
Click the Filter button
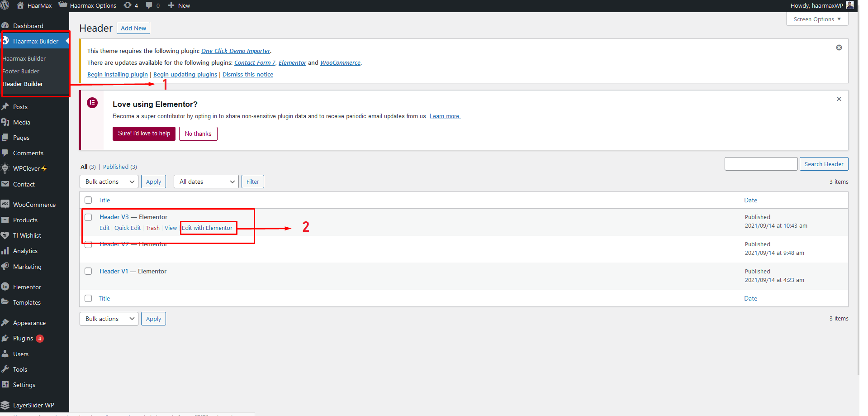(253, 182)
